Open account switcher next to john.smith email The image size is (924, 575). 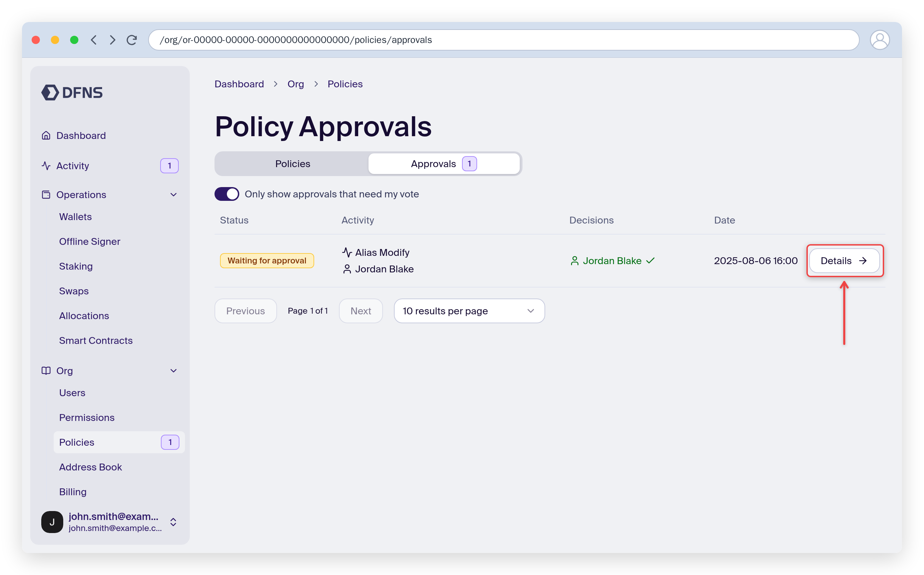point(173,522)
